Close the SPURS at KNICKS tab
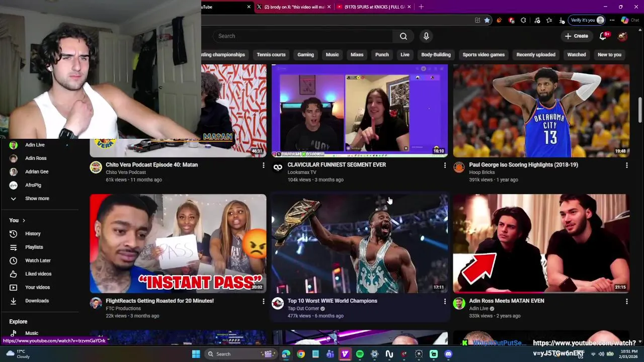This screenshot has height=362, width=644. click(409, 7)
